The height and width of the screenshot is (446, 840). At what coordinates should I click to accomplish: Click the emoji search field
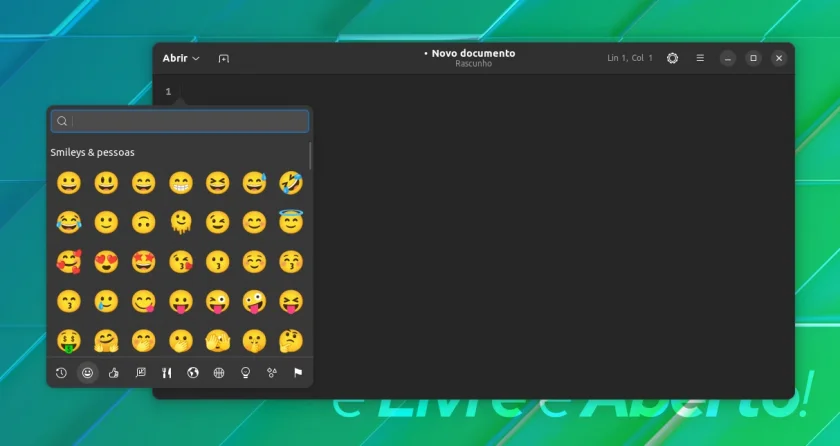tap(180, 121)
